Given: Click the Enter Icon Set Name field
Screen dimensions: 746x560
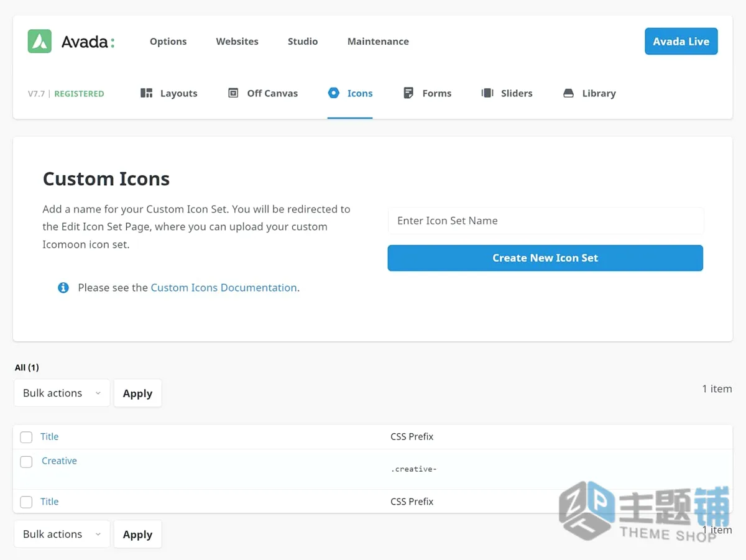Looking at the screenshot, I should point(546,221).
